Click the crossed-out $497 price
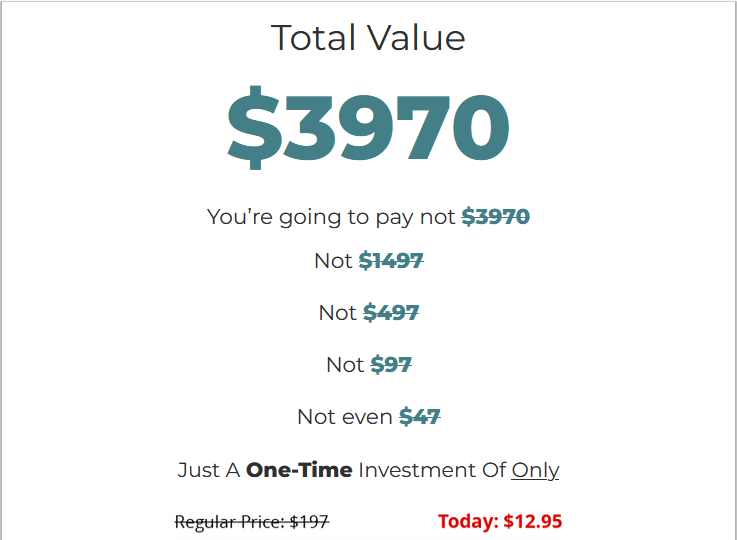This screenshot has width=737, height=540. coord(391,313)
